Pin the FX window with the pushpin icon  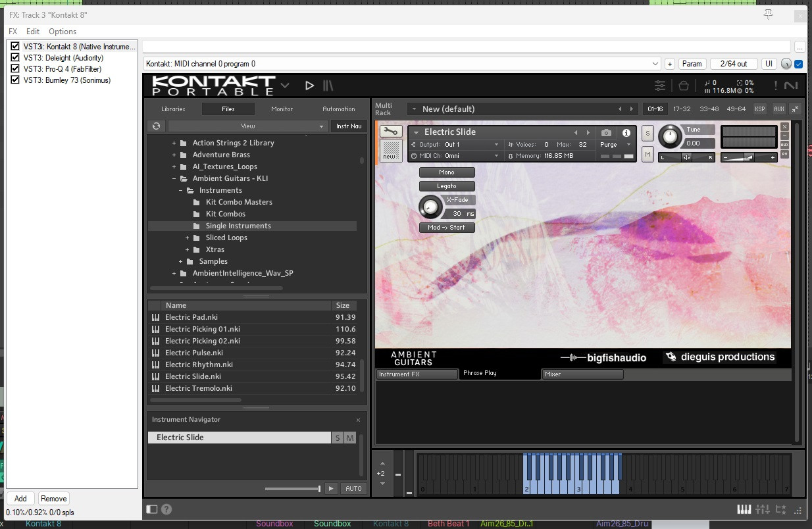(x=768, y=14)
